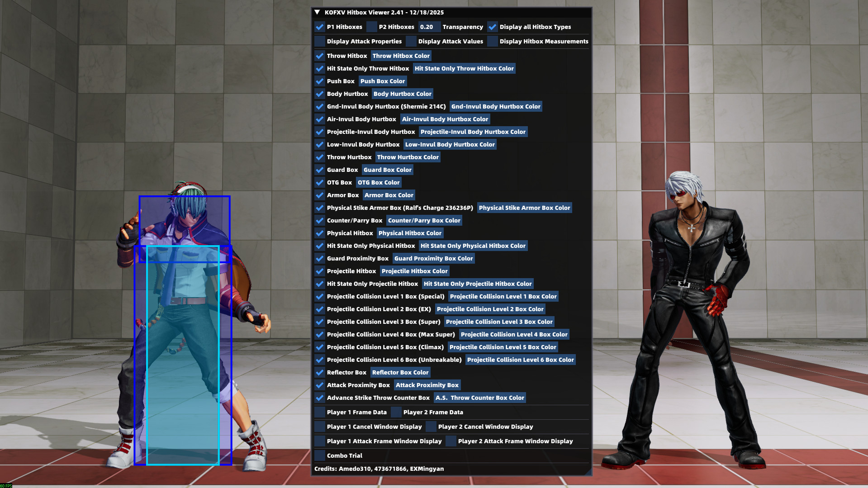
Task: Open Projectile Collision Level 4 Box Color
Action: pyautogui.click(x=514, y=334)
